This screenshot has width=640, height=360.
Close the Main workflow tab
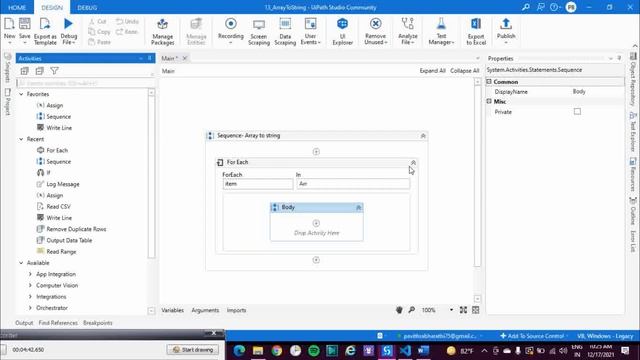[184, 58]
